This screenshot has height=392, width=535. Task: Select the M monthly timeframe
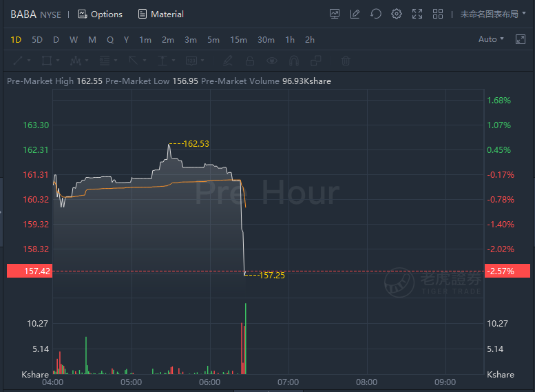point(92,39)
